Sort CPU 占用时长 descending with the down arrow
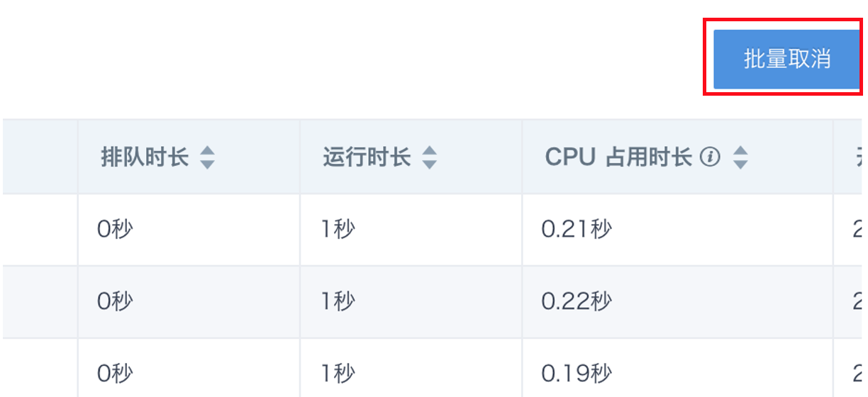This screenshot has width=868, height=397. click(740, 164)
